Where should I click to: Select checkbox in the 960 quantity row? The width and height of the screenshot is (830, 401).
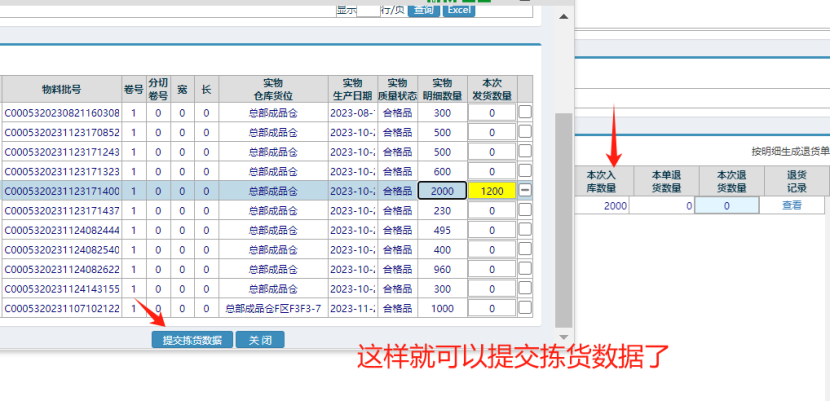point(525,269)
